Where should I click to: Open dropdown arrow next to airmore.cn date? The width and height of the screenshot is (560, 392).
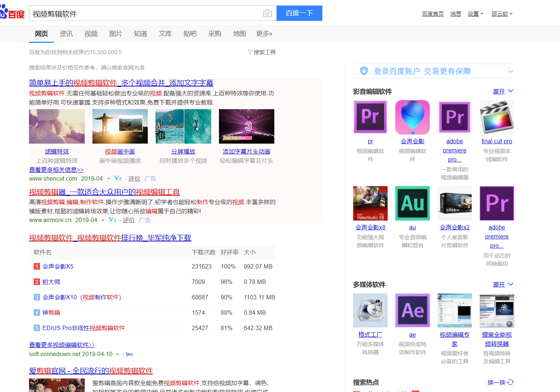[x=103, y=220]
